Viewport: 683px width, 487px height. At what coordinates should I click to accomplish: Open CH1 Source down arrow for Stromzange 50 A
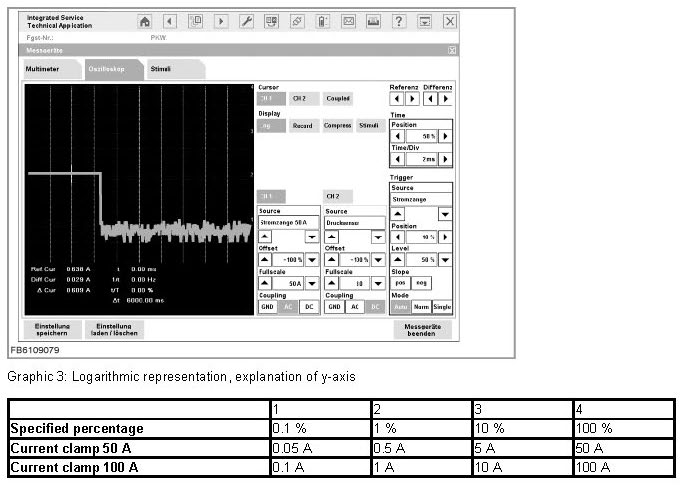311,237
